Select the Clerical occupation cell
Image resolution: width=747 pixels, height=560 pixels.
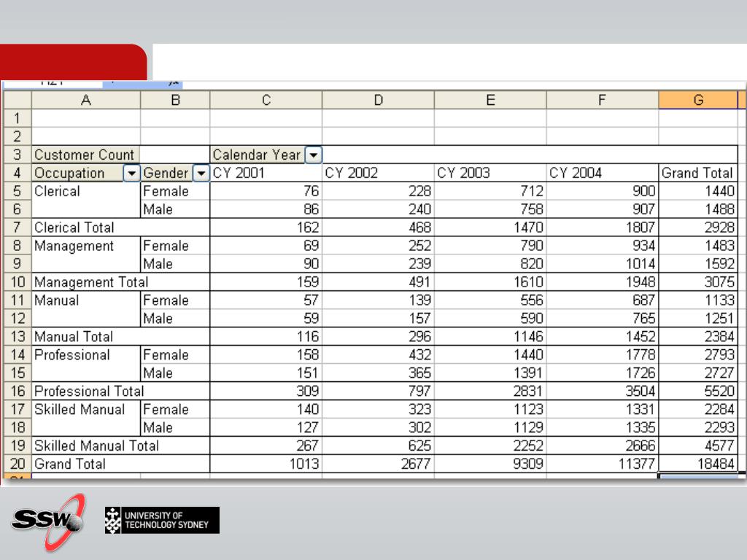(x=86, y=192)
